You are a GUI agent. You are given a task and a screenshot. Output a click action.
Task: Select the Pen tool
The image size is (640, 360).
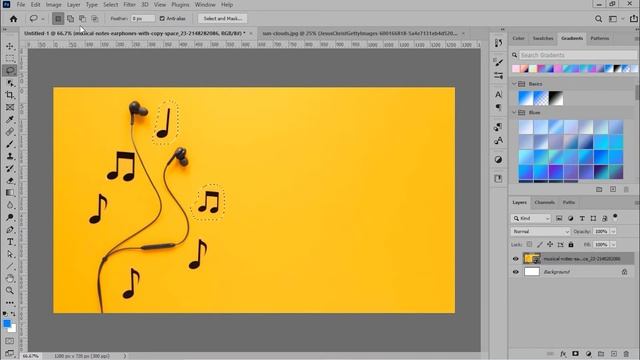click(10, 229)
